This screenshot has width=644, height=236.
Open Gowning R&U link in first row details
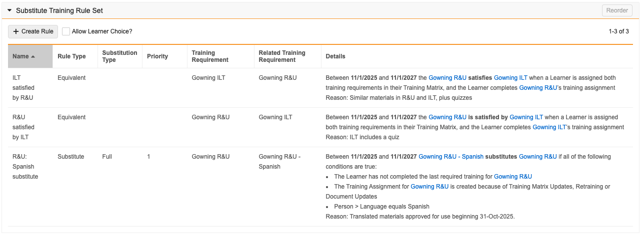pyautogui.click(x=447, y=78)
